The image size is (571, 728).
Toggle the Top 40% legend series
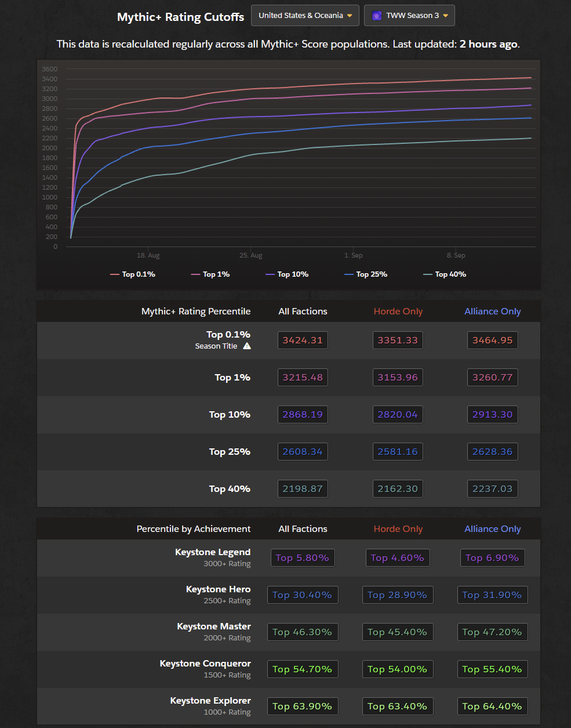coord(445,274)
